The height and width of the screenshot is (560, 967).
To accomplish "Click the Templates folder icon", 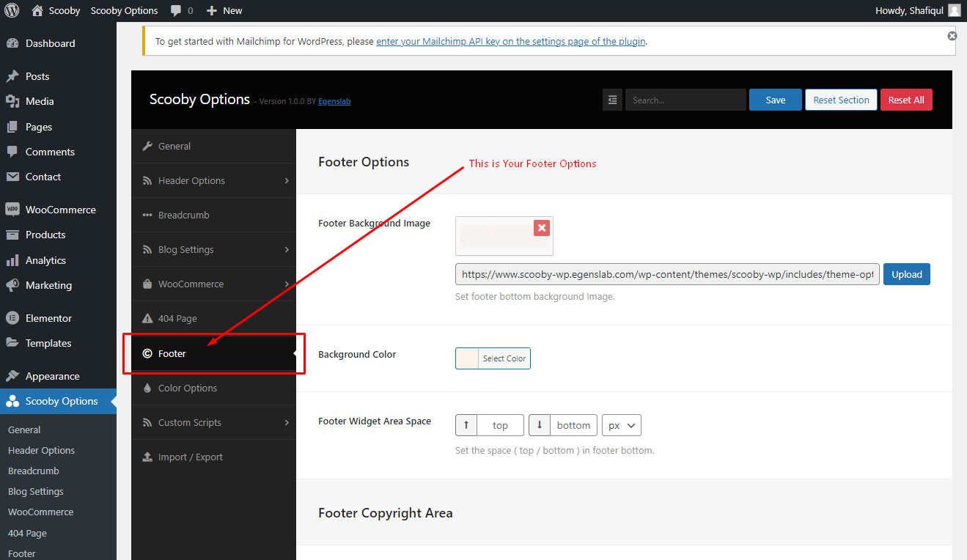I will click(12, 343).
